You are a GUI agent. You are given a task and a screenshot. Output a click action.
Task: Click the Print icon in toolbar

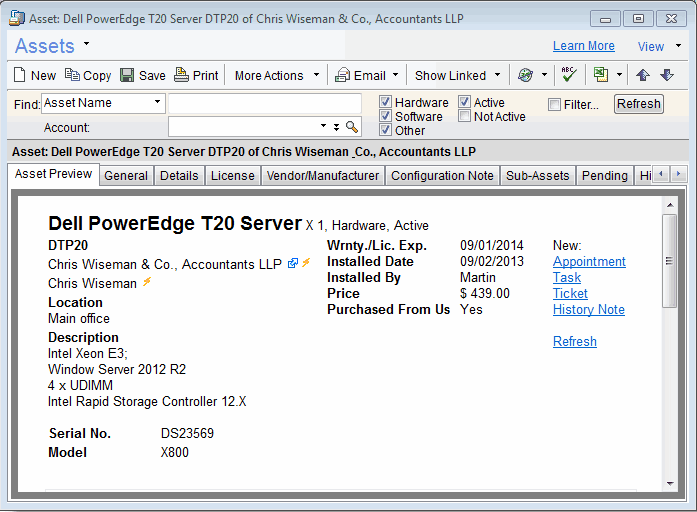(x=181, y=75)
